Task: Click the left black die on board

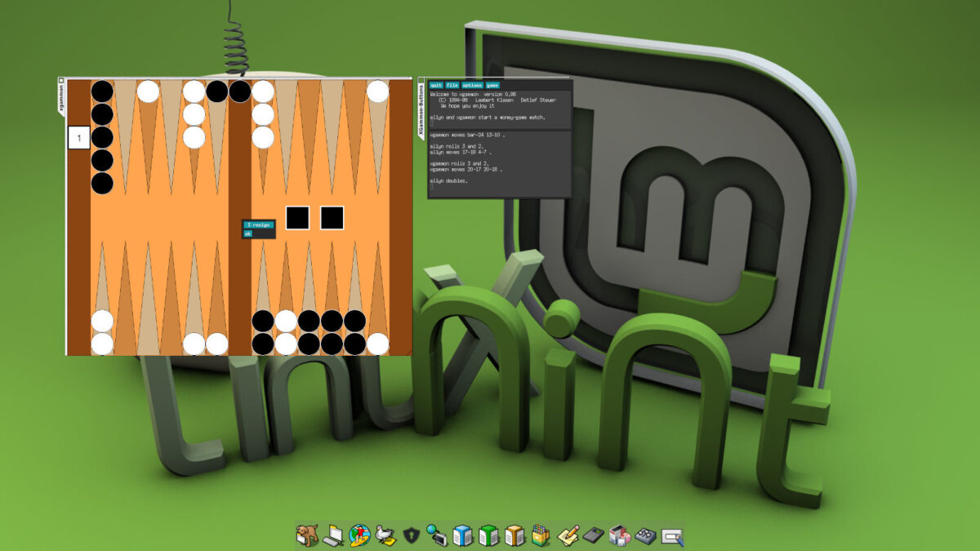Action: tap(297, 218)
